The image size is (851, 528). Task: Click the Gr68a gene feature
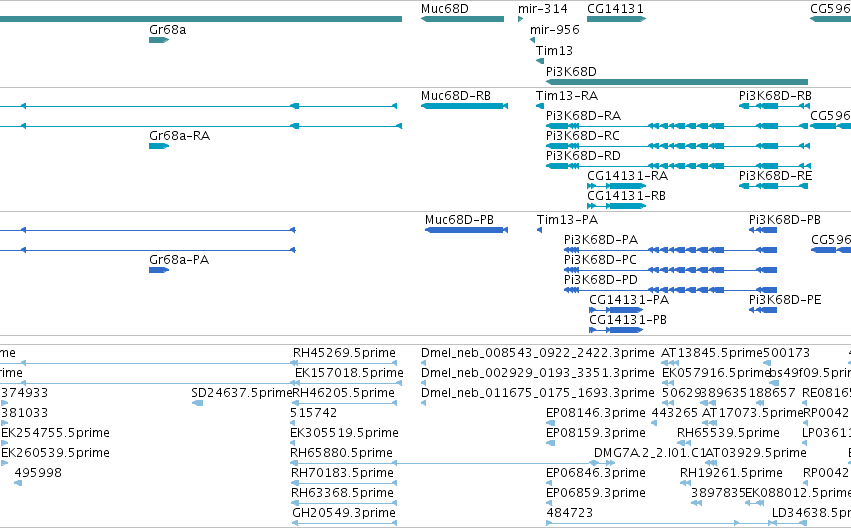click(159, 40)
